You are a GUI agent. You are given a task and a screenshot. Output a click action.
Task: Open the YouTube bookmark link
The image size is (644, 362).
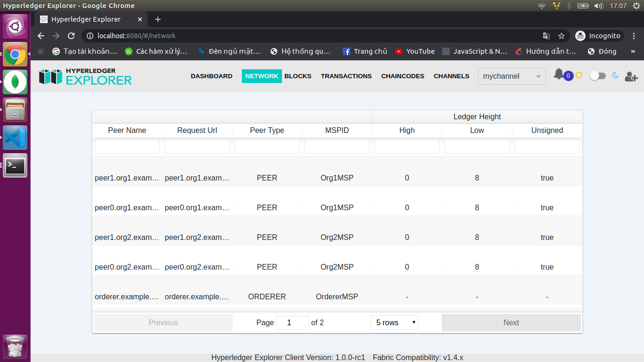[x=415, y=51]
